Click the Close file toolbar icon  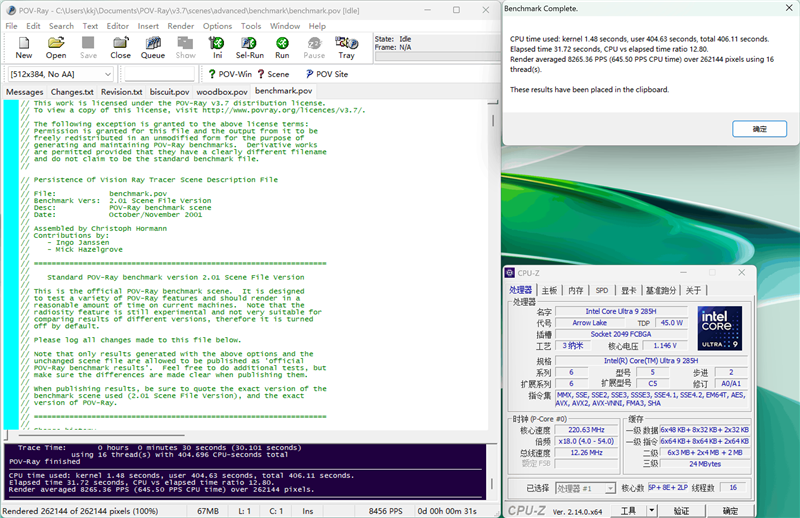point(120,47)
